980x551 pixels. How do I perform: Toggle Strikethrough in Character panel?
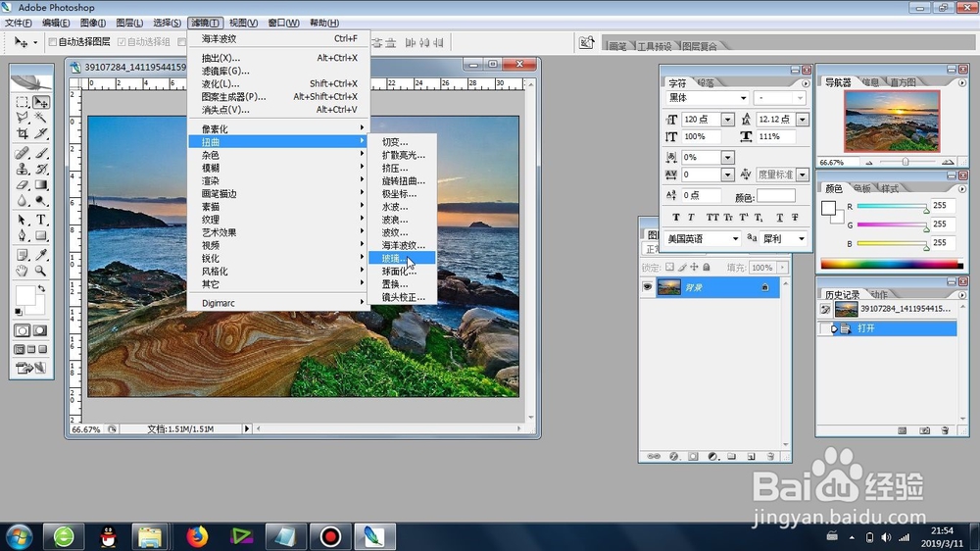pos(795,217)
